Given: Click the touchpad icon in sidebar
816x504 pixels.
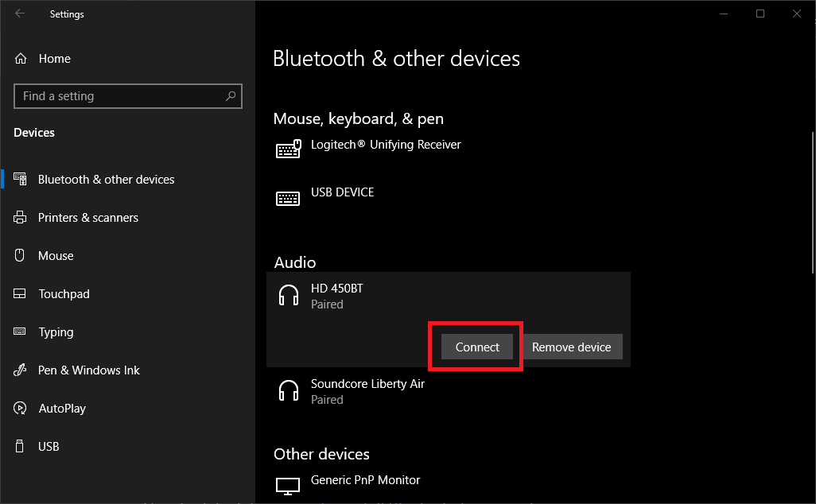Looking at the screenshot, I should [x=19, y=294].
